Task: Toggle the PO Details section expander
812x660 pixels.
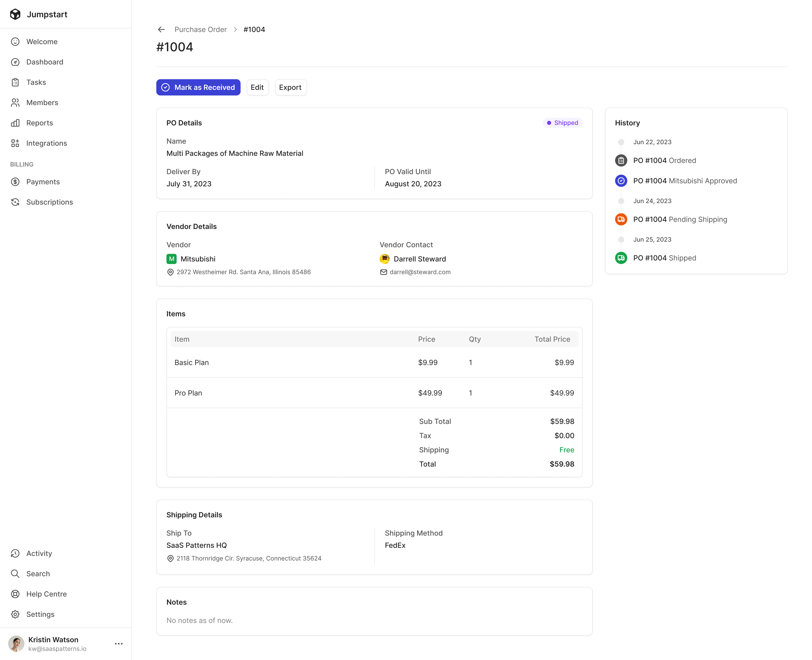Action: (x=184, y=123)
